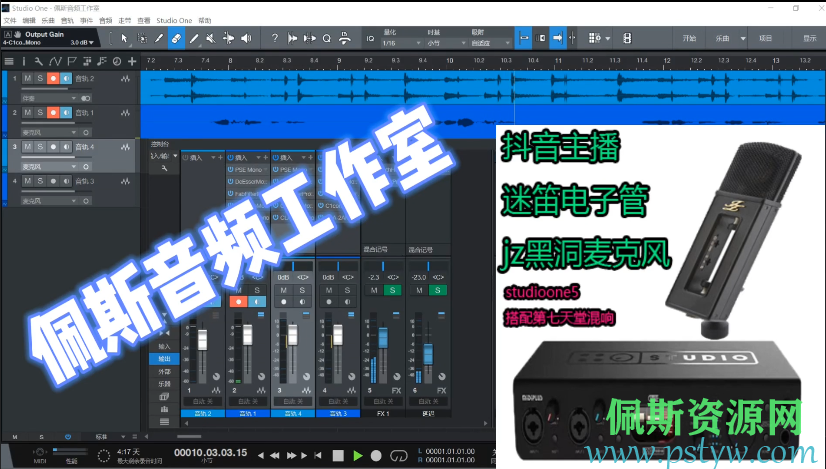Toggle the Loop transport button
Screen dimensions: 826x469
click(x=399, y=455)
